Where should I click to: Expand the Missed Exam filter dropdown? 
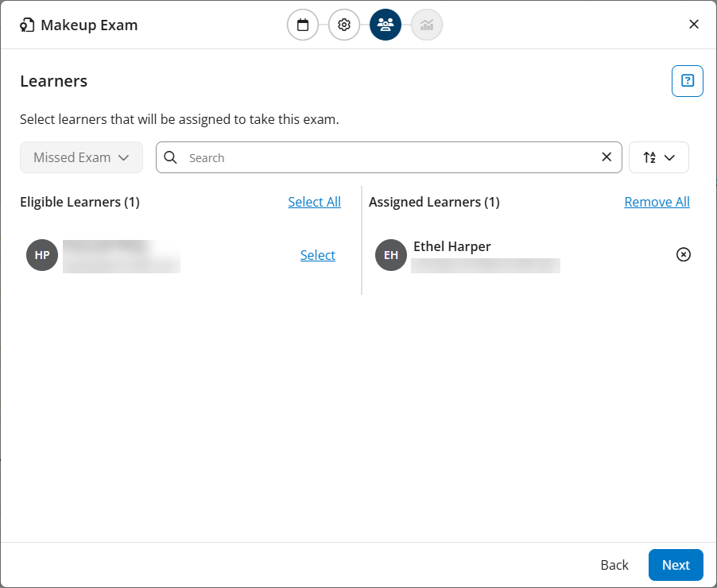81,157
